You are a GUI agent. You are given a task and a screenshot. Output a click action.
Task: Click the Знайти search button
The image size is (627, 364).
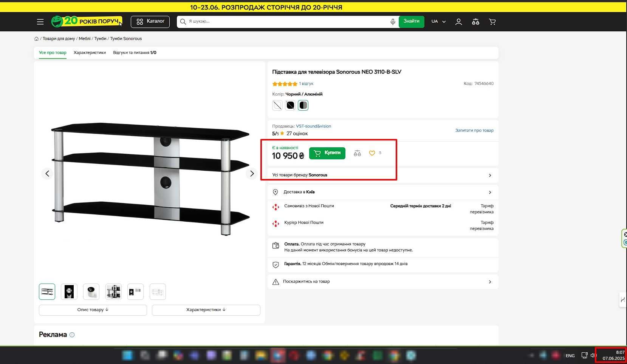(x=411, y=22)
